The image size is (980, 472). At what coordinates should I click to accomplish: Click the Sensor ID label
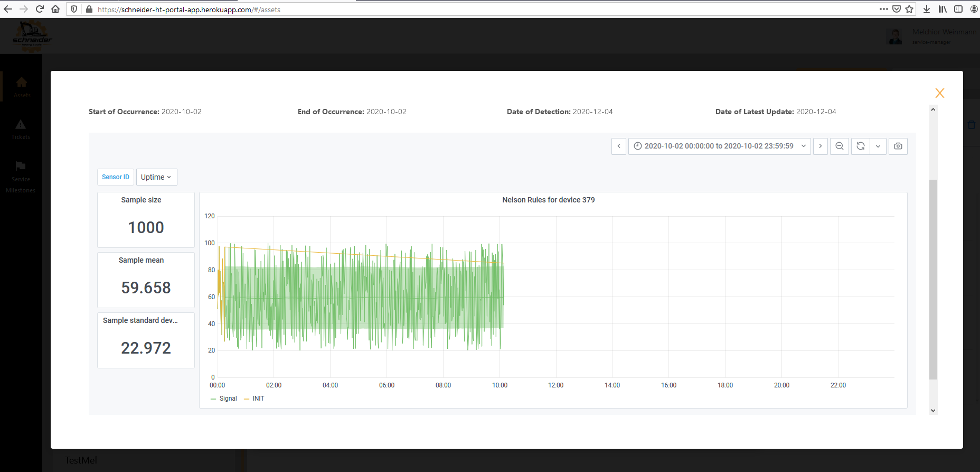click(x=116, y=177)
